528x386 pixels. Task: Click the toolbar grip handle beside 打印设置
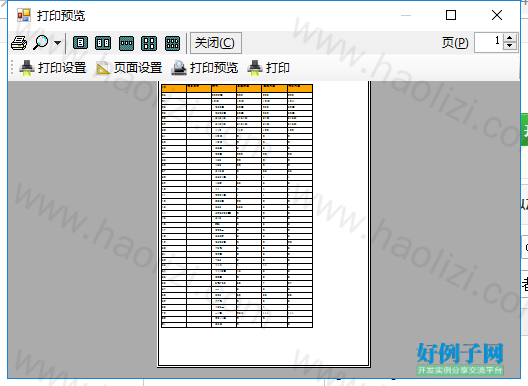tap(12, 68)
